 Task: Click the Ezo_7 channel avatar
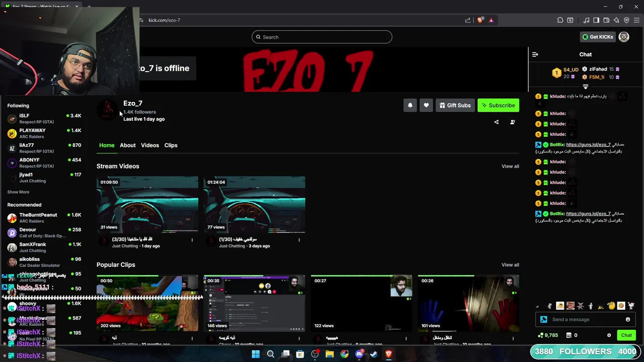pos(107,110)
